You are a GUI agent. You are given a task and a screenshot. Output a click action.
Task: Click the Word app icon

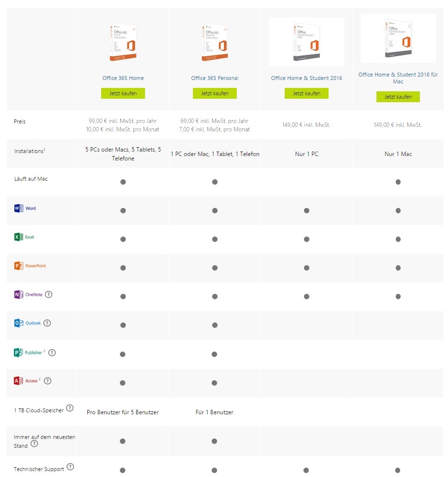pyautogui.click(x=19, y=208)
